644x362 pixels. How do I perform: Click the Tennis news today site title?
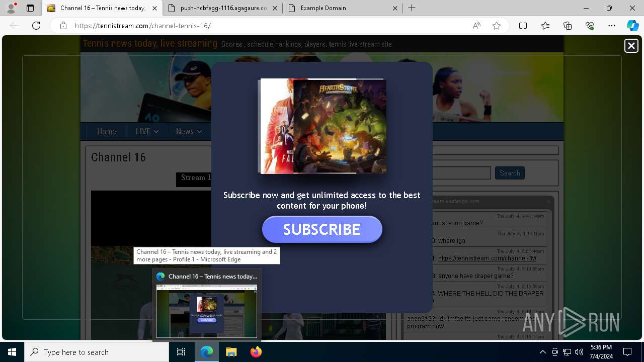pos(150,44)
